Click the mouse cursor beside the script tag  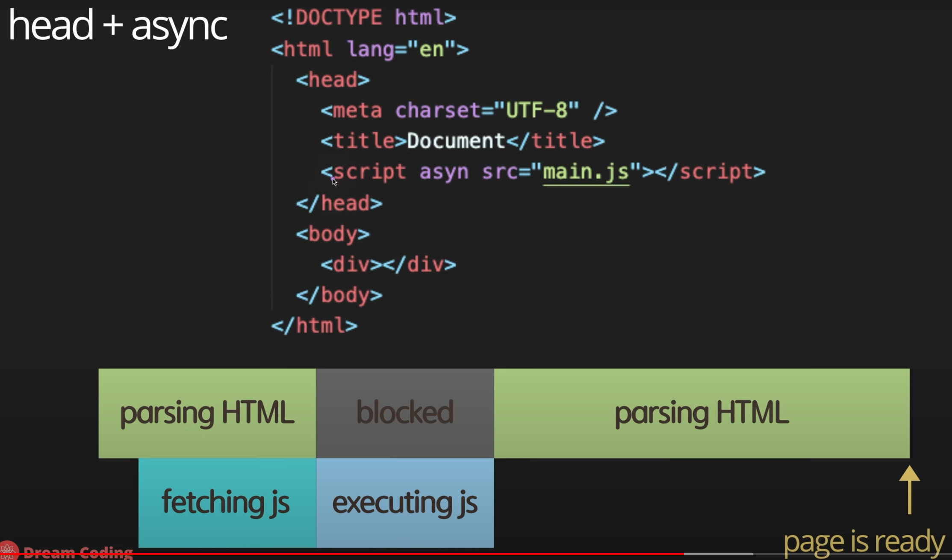[x=334, y=182]
